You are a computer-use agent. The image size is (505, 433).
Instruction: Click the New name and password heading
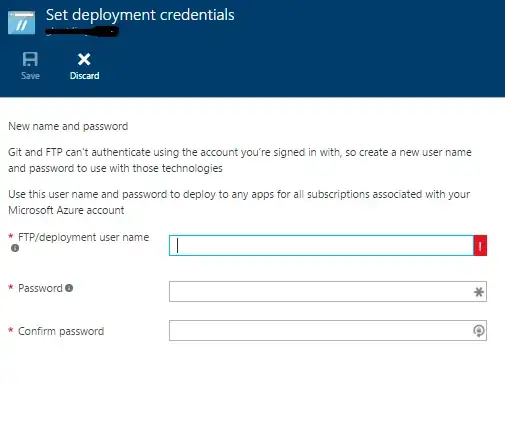(68, 126)
